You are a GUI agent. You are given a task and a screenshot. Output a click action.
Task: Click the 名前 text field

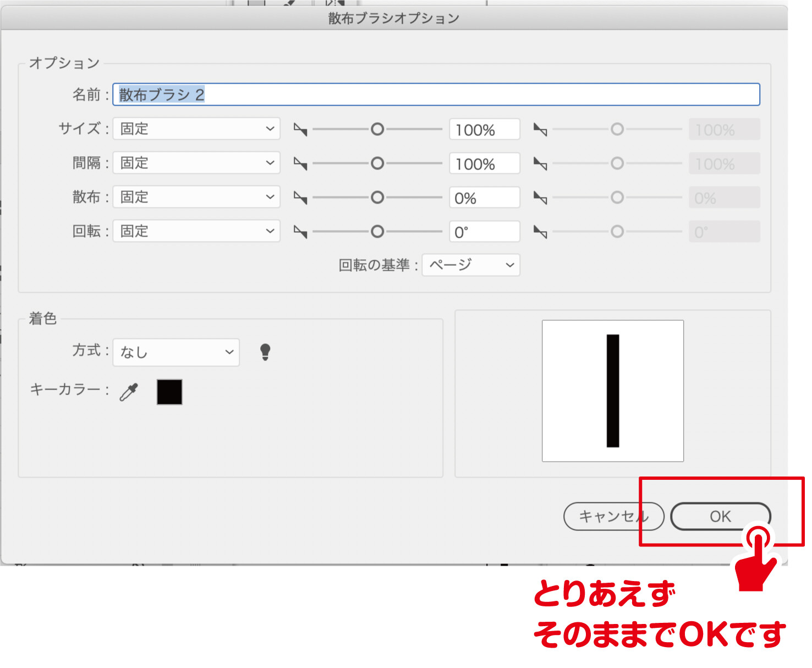coord(436,95)
